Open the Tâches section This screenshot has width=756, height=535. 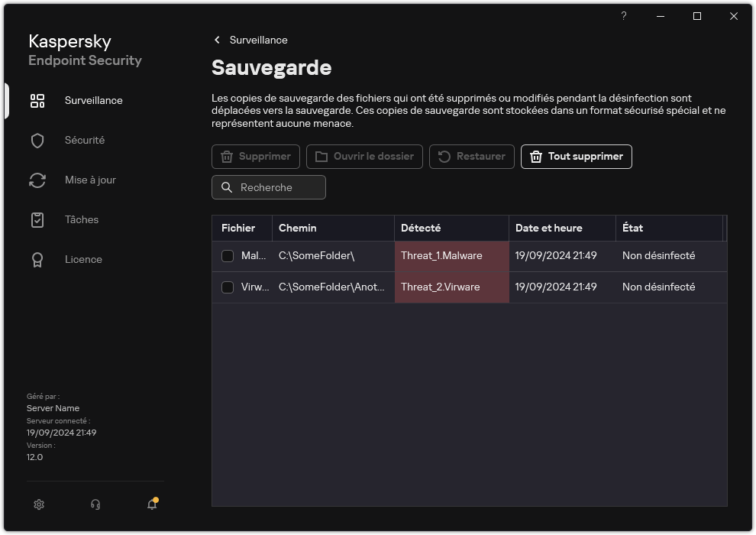click(81, 220)
